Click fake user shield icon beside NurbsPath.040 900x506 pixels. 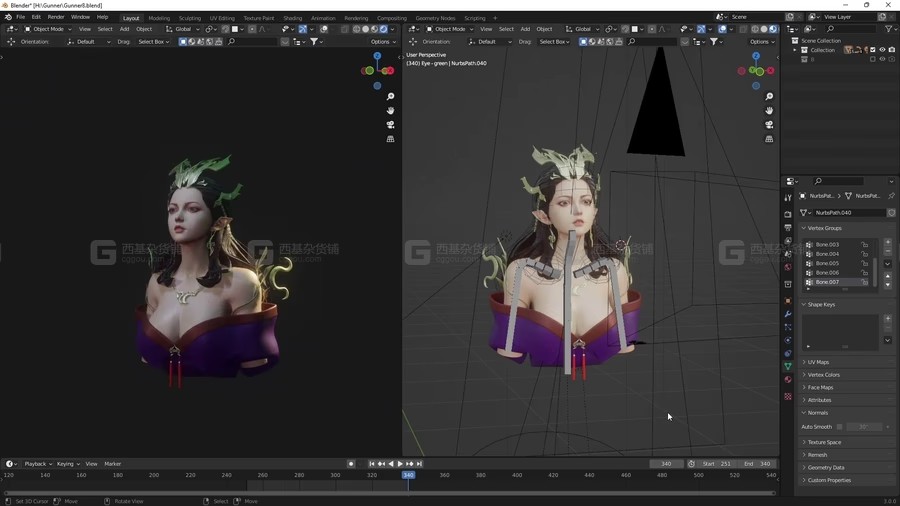[x=891, y=212]
